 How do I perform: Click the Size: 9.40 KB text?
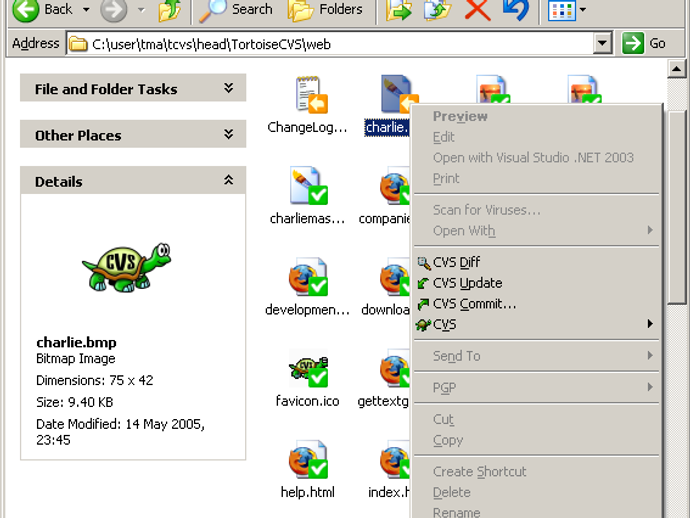(x=74, y=402)
